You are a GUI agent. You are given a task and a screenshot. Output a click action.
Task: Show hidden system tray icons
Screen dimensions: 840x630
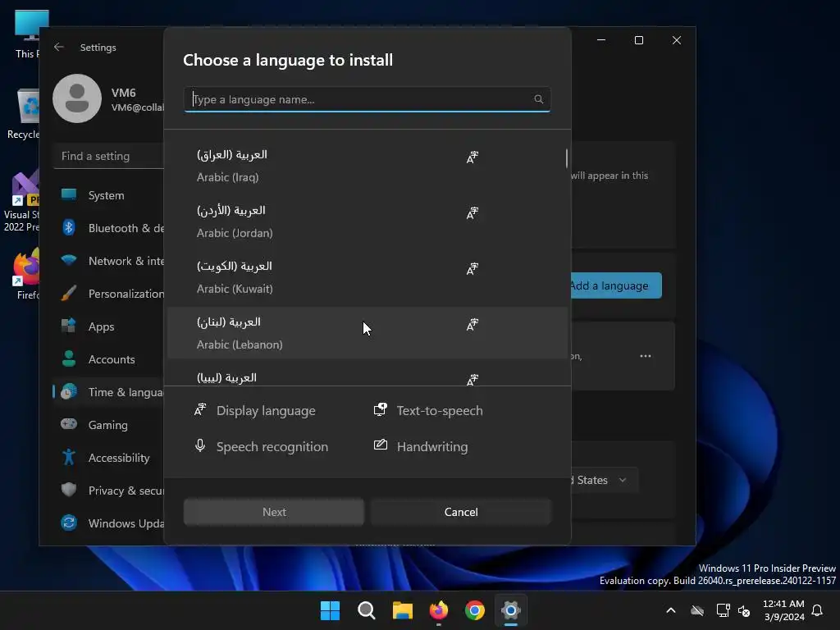click(671, 610)
